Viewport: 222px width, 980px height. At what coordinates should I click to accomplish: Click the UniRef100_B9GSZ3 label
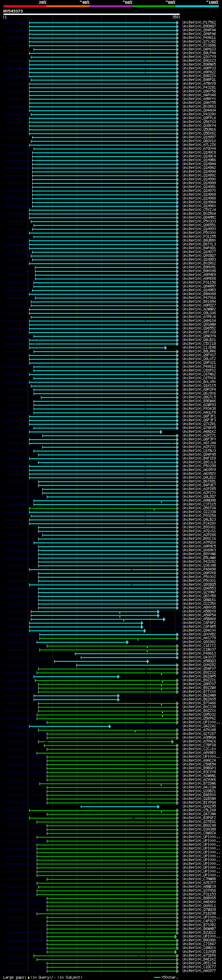coord(199,60)
